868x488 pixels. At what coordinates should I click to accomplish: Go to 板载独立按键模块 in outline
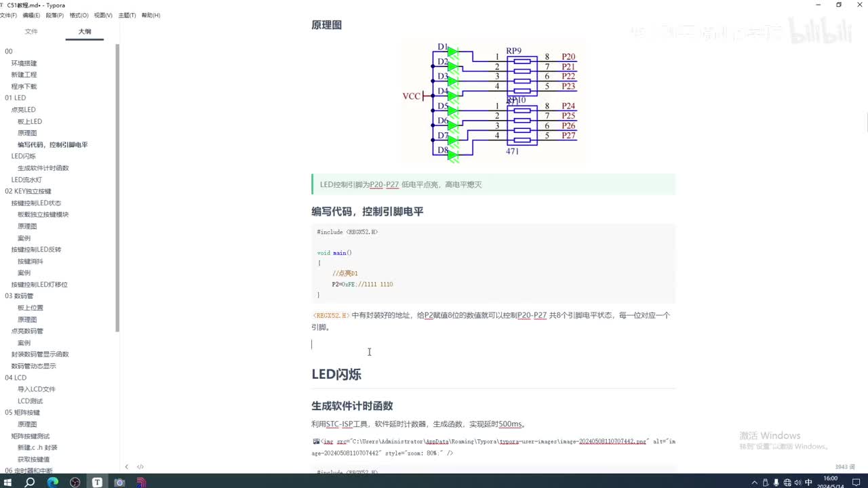(43, 214)
